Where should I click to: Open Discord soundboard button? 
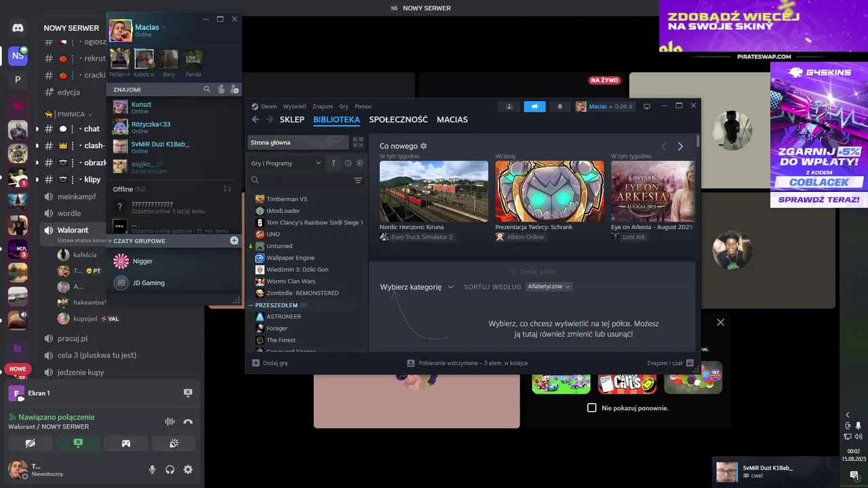(x=174, y=443)
